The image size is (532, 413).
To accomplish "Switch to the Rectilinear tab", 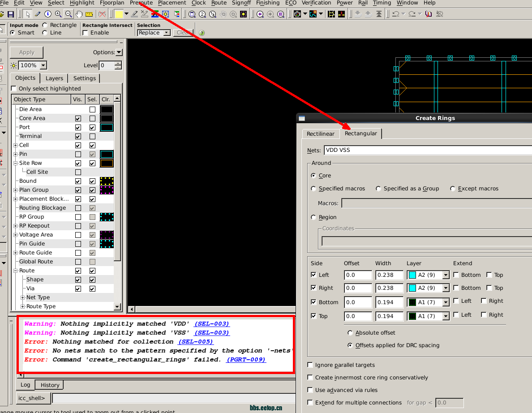I will (x=321, y=133).
